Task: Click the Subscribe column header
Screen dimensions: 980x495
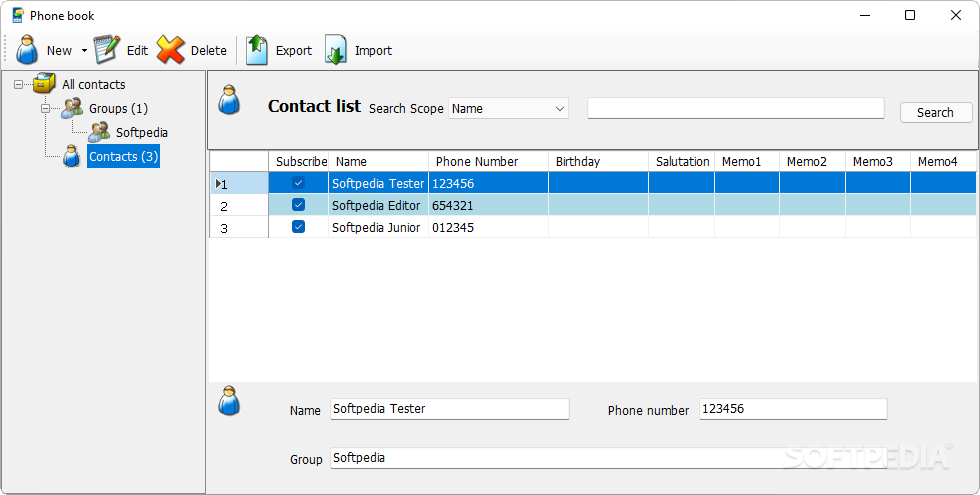Action: [x=299, y=161]
